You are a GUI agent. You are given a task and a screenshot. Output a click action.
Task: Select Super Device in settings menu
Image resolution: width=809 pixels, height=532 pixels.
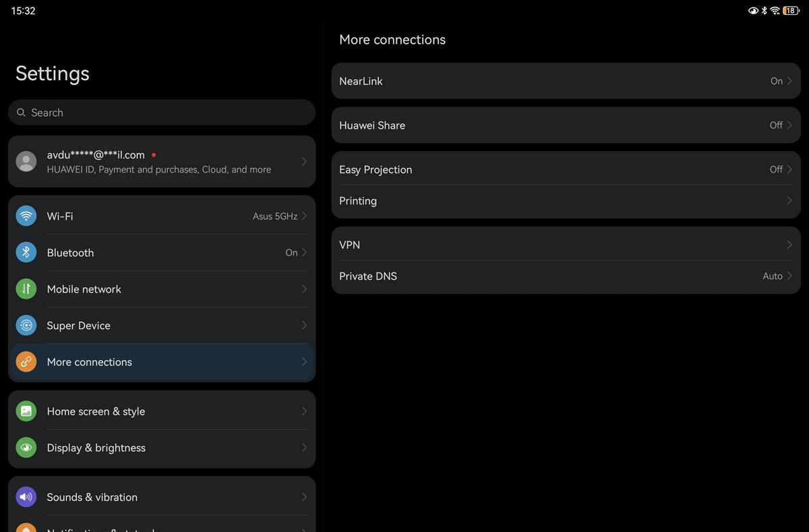point(162,326)
